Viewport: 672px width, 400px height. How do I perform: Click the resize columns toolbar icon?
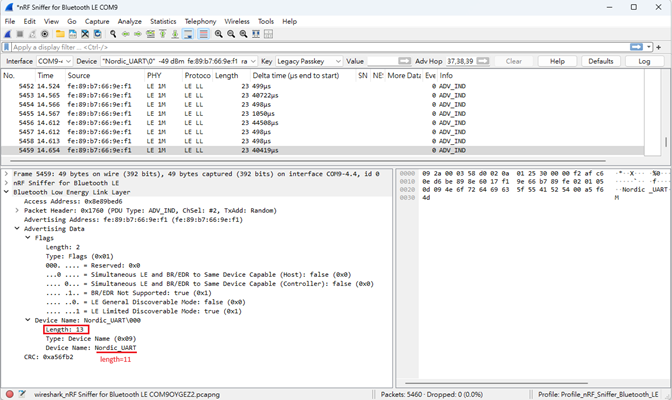click(258, 33)
